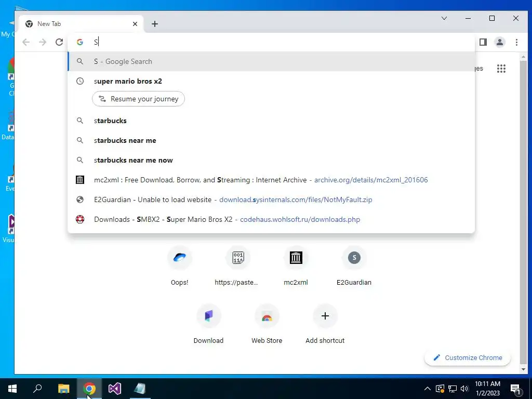The width and height of the screenshot is (532, 399).
Task: Open the Web Store shortcut tile
Action: tap(267, 324)
